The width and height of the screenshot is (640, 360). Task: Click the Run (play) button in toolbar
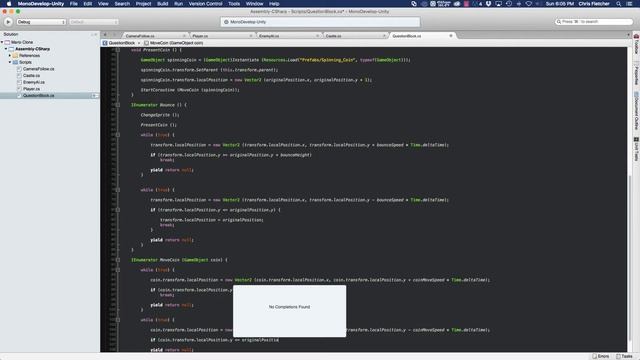coord(8,22)
